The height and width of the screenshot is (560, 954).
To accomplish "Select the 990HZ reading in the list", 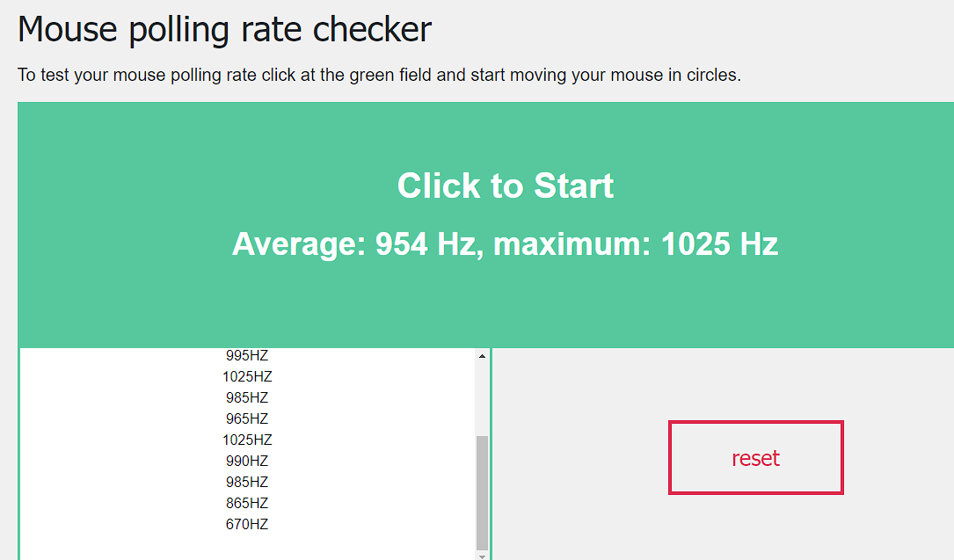I will (x=247, y=461).
